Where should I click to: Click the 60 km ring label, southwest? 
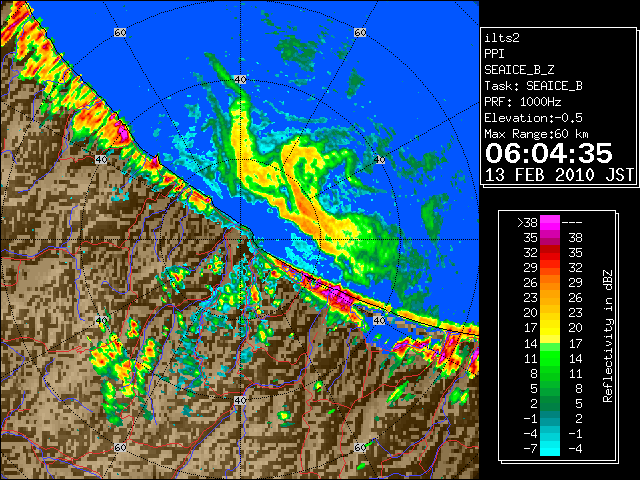coord(120,447)
